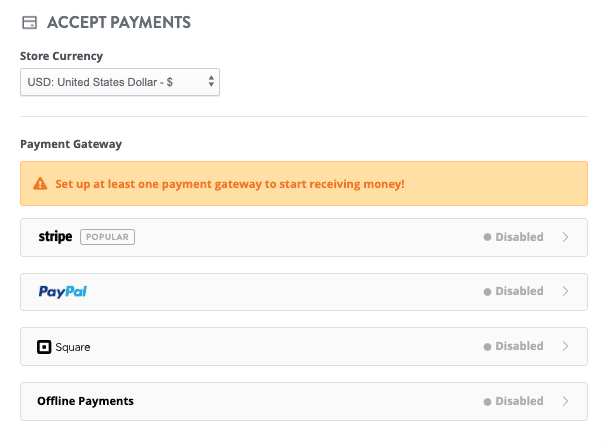The image size is (604, 444).
Task: Open the Store Currency dropdown
Action: 120,82
